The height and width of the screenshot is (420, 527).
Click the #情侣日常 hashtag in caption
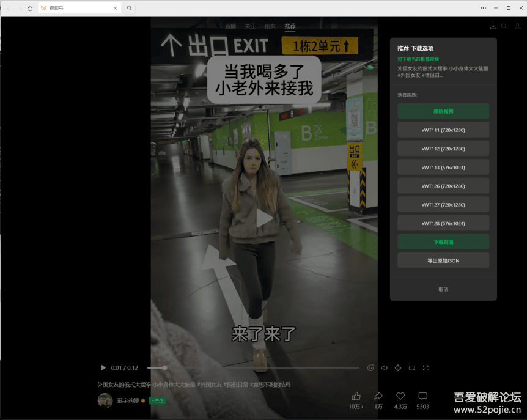tap(236, 385)
